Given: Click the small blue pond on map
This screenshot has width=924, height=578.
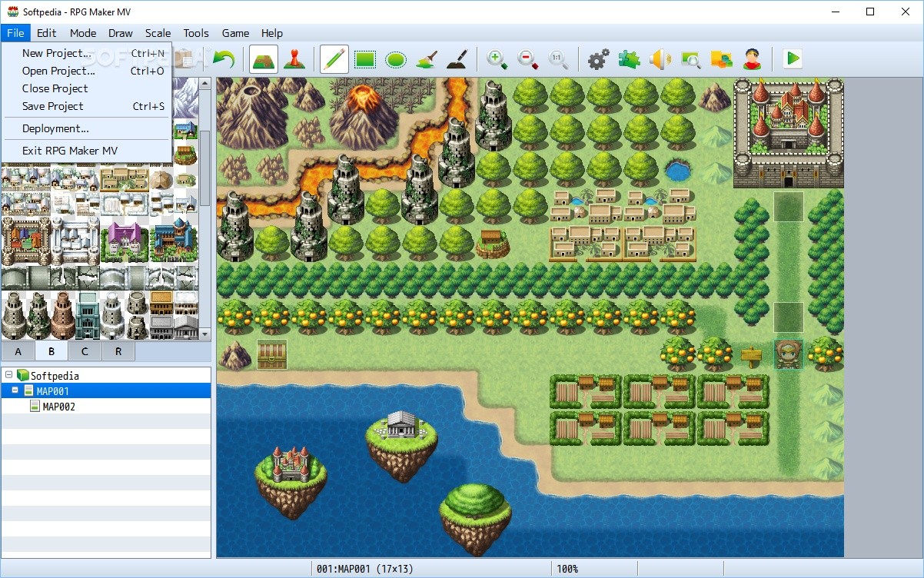Looking at the screenshot, I should tap(677, 171).
